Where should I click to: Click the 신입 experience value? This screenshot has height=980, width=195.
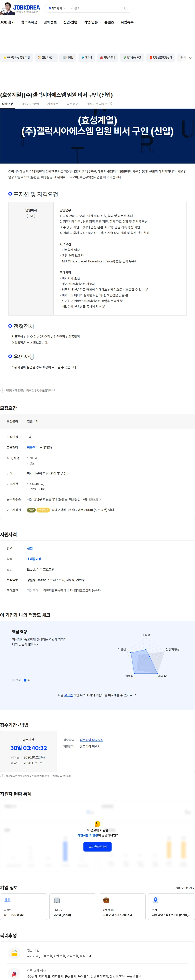(30, 548)
